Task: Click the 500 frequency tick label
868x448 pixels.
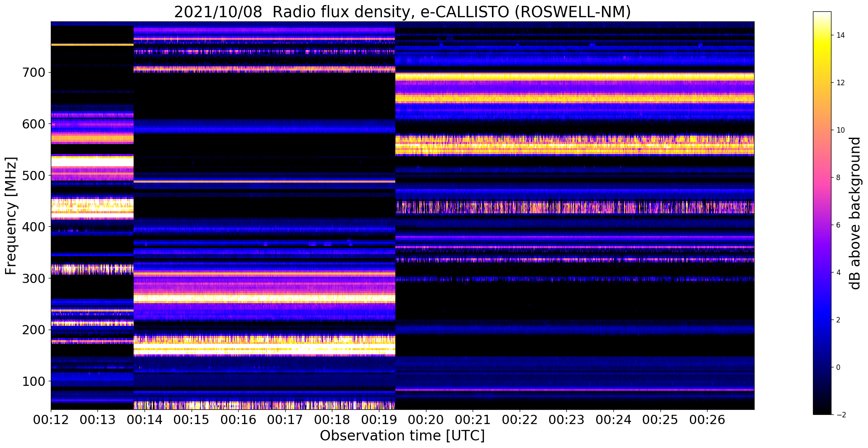Action: click(33, 176)
